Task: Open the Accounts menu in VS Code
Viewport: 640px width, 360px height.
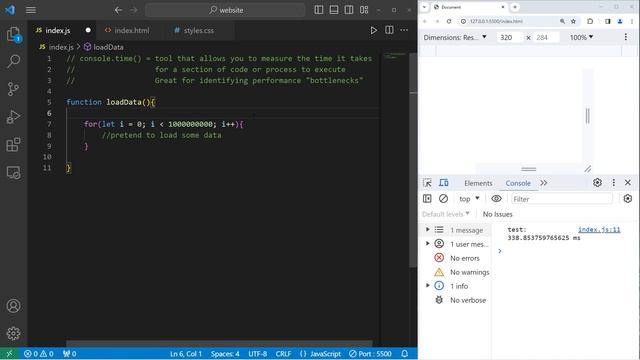Action: (13, 306)
